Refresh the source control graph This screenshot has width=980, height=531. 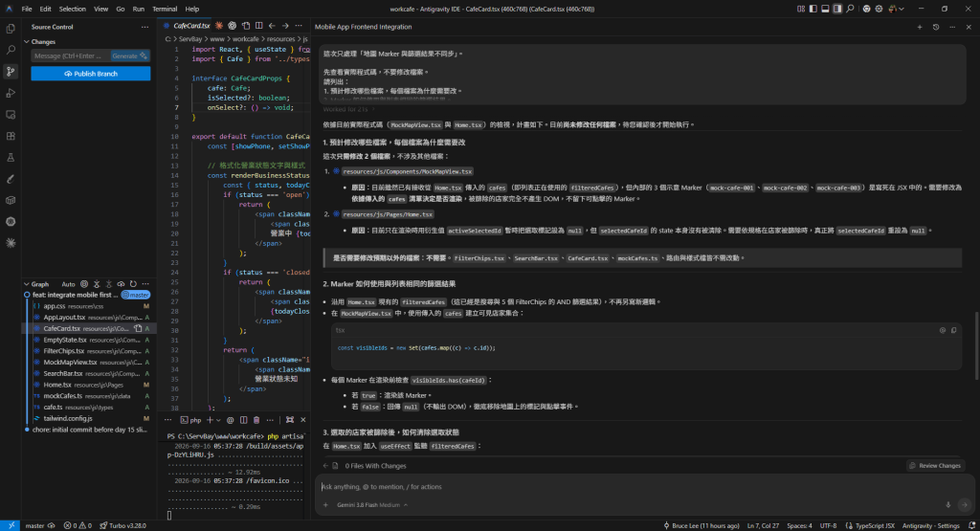tap(133, 284)
